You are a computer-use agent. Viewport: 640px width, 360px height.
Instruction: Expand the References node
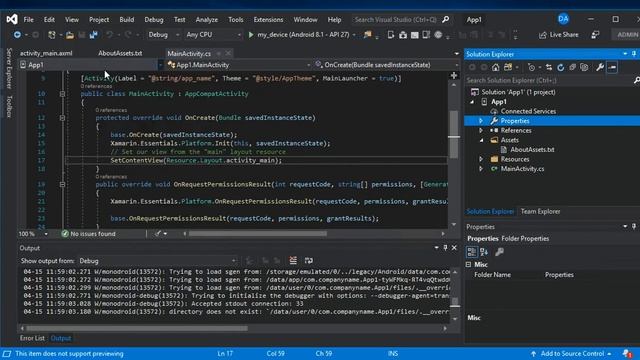[x=481, y=130]
